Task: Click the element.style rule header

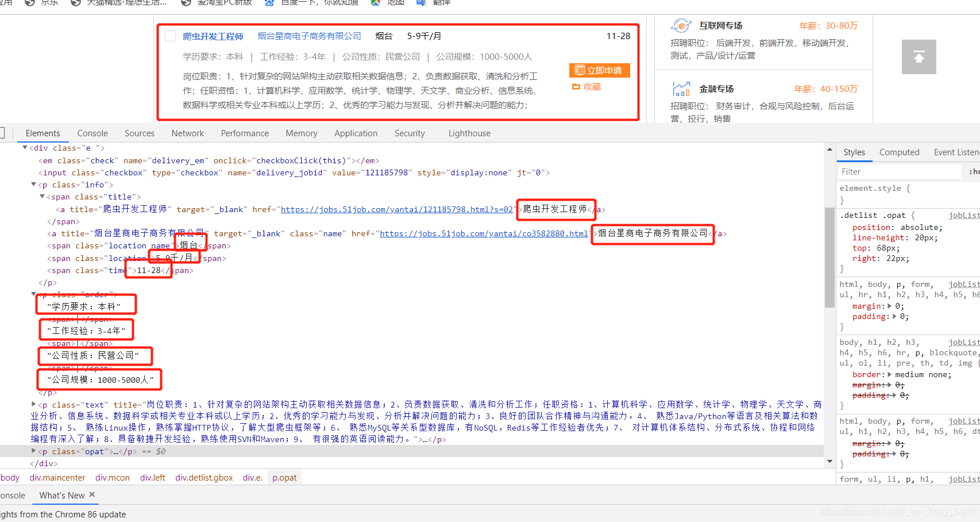Action: [875, 188]
